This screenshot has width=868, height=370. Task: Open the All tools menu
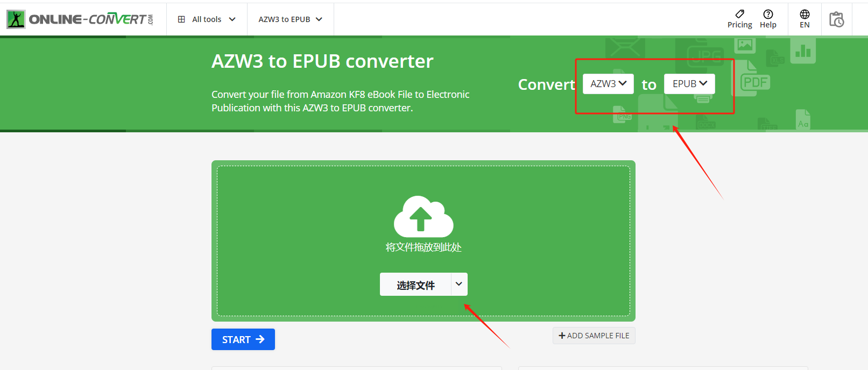(207, 19)
